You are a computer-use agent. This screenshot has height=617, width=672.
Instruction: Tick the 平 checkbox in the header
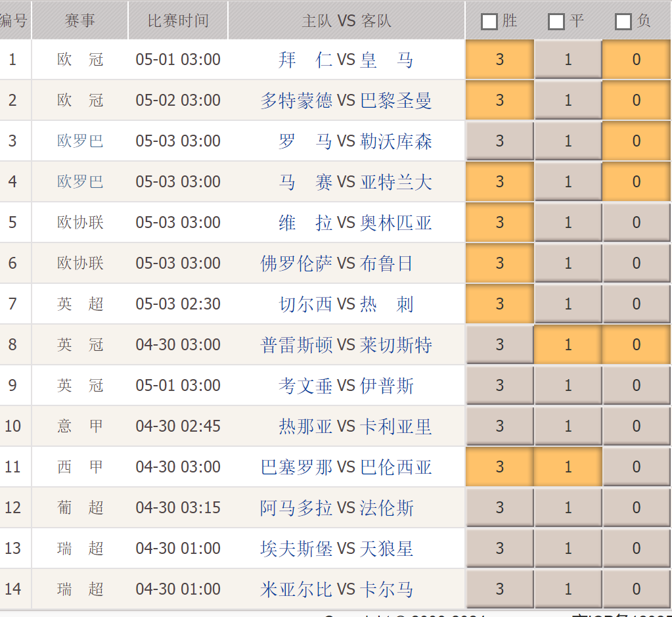(556, 22)
